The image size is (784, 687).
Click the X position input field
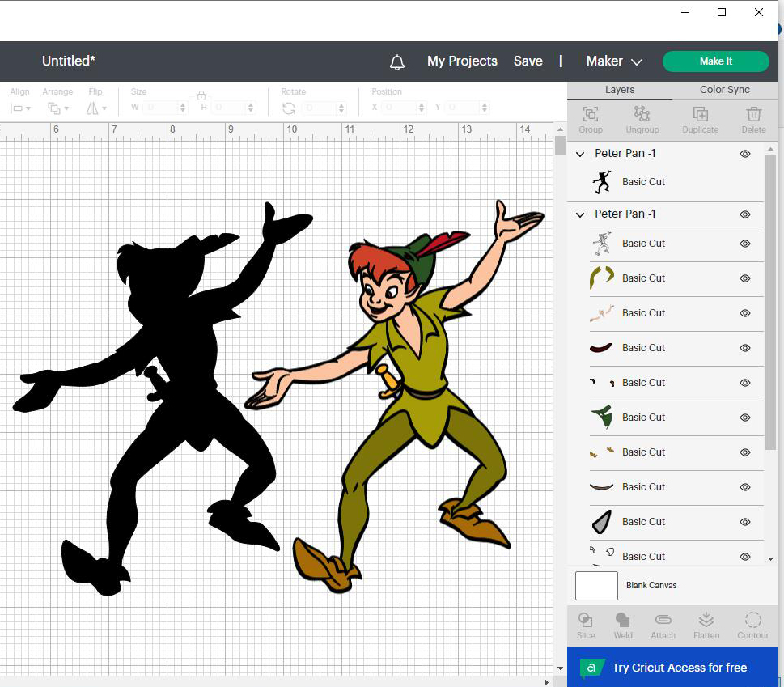(x=400, y=108)
